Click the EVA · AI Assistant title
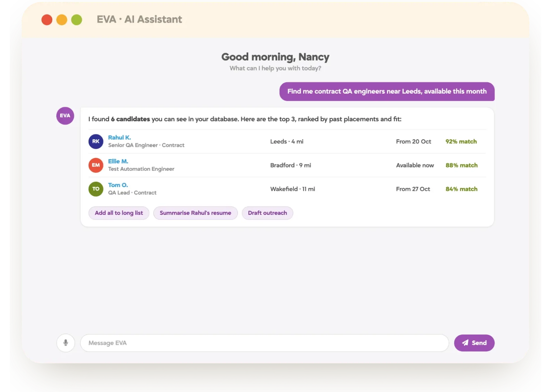Screen dimensions: 551x392 [139, 19]
